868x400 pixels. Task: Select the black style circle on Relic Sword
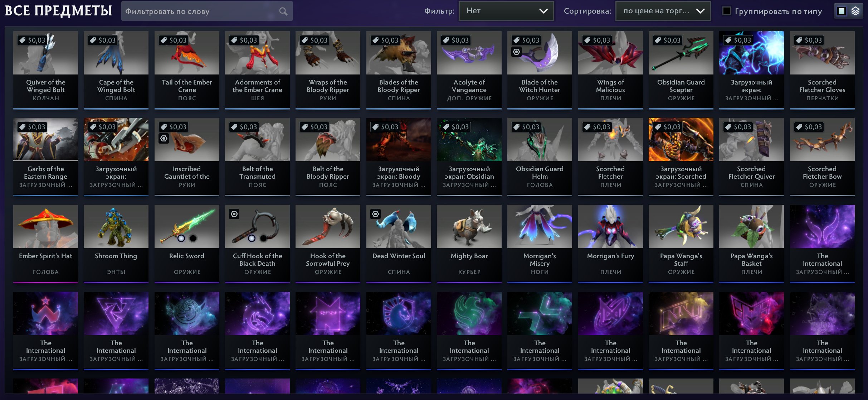[193, 238]
